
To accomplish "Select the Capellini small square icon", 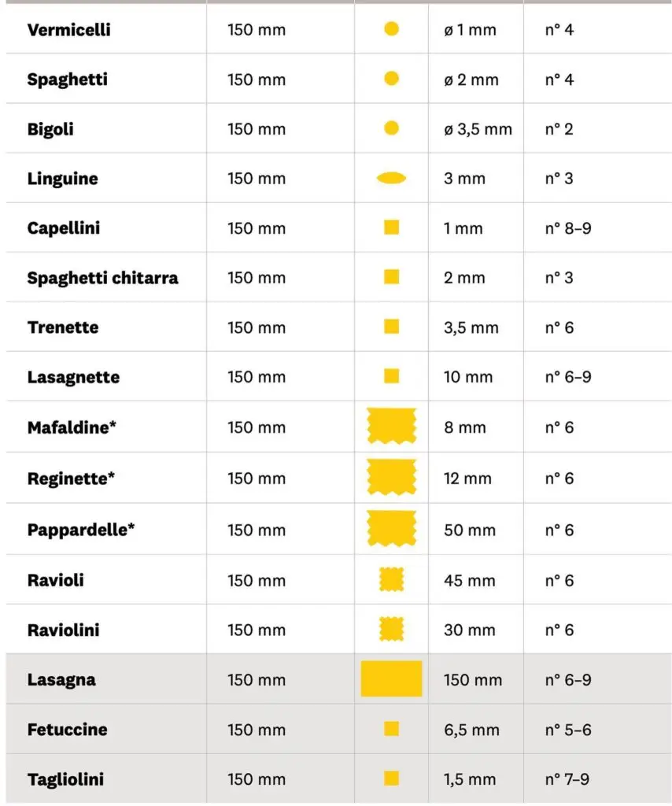I will (x=391, y=227).
